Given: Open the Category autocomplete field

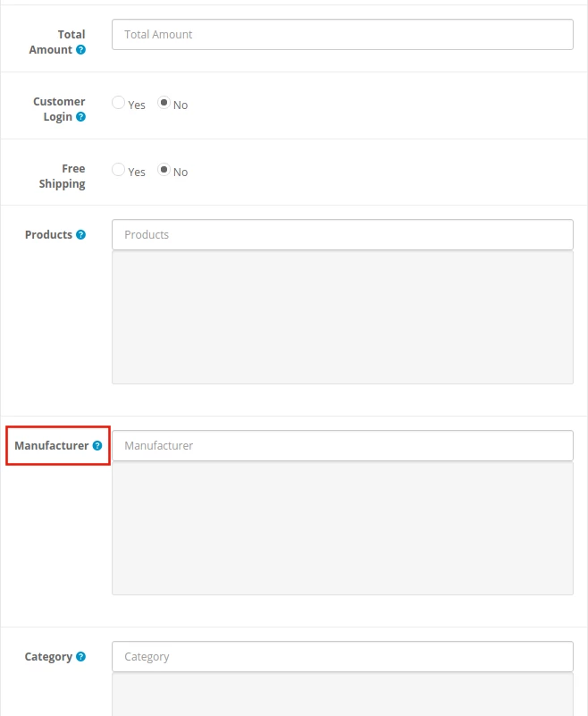Looking at the screenshot, I should point(342,657).
